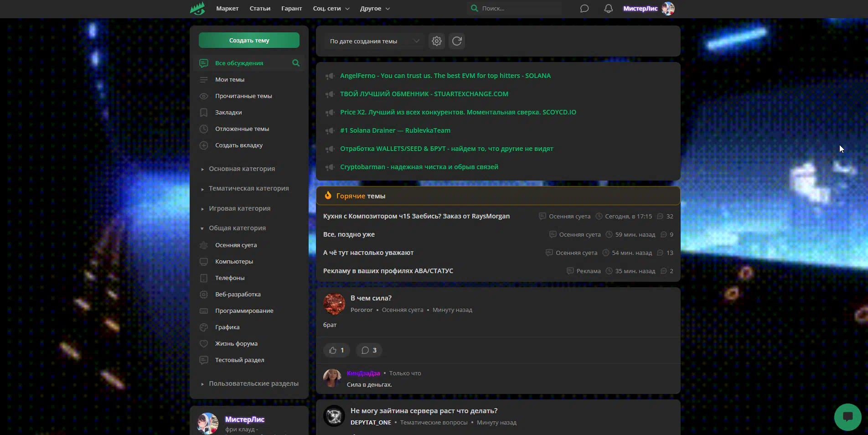Viewport: 868px width, 435px height.
Task: Expand Игровая категория section
Action: tap(239, 208)
